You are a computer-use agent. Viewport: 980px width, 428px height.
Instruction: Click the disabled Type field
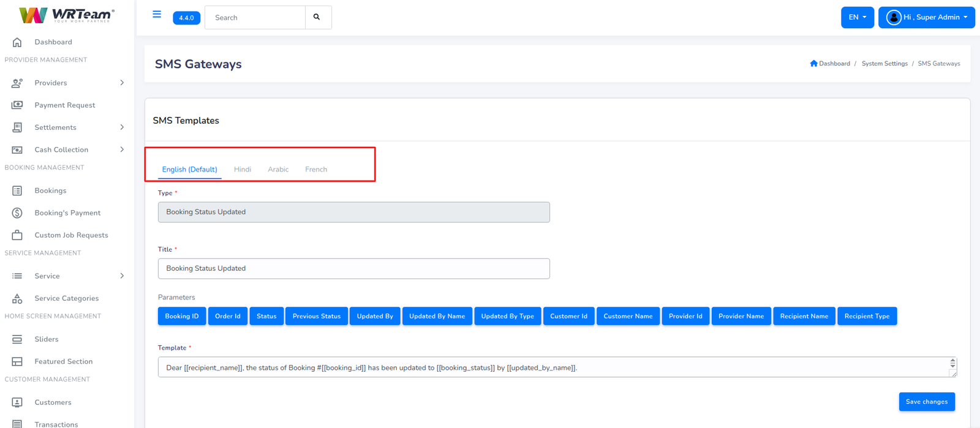(354, 212)
